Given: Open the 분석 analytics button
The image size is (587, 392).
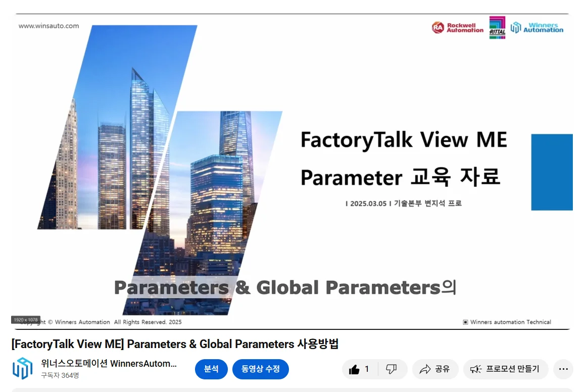Looking at the screenshot, I should coord(211,369).
